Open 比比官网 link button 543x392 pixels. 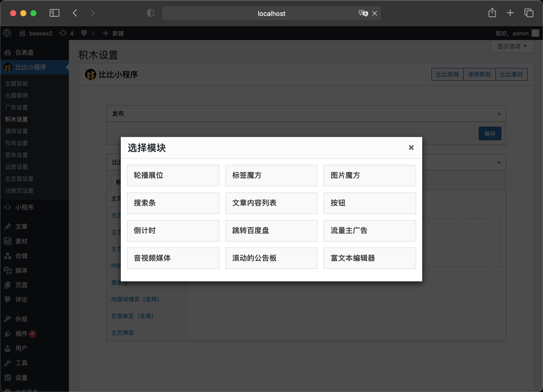click(447, 74)
